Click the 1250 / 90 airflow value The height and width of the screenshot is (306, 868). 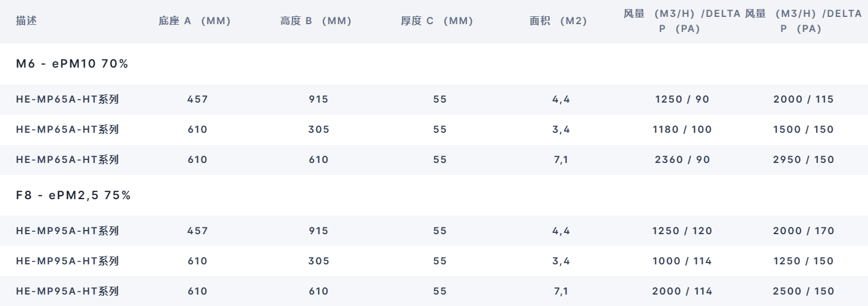click(682, 100)
